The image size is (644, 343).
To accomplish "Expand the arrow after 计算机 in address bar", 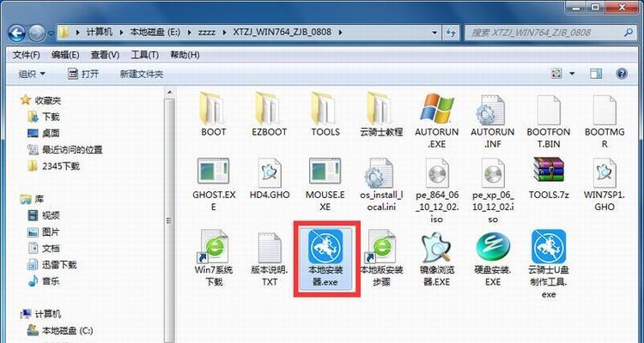I will (121, 33).
